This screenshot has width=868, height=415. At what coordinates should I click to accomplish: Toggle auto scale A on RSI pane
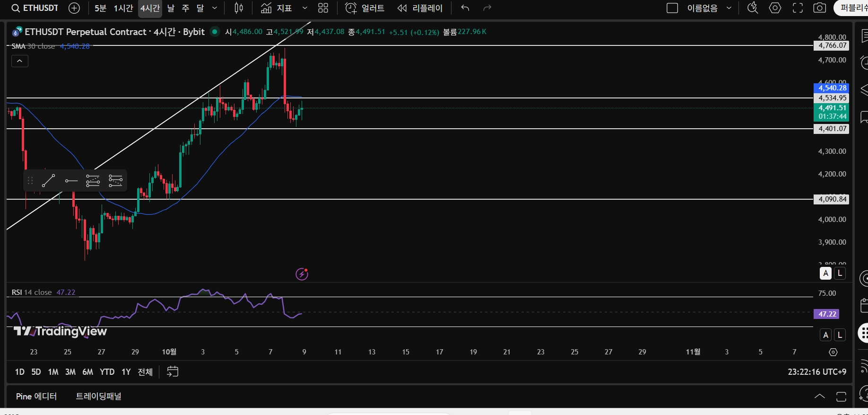(825, 335)
